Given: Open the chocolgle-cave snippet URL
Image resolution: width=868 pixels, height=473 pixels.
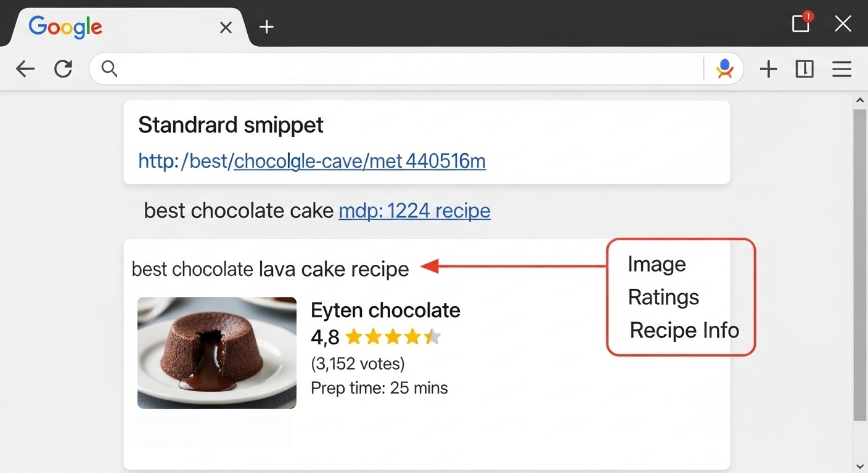Looking at the screenshot, I should (x=312, y=161).
